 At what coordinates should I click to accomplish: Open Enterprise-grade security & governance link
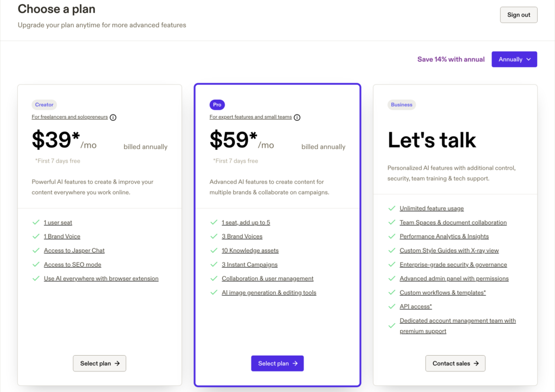(453, 265)
